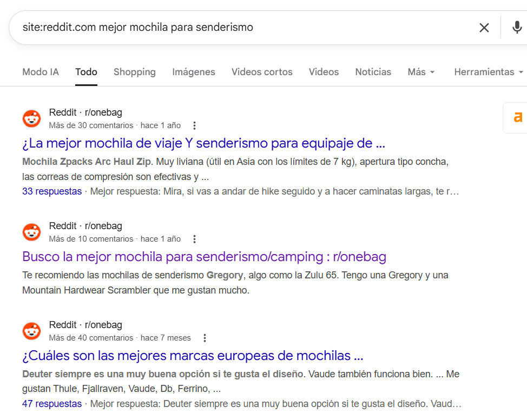This screenshot has width=527, height=420.
Task: Clear the search query with X icon
Action: 484,28
